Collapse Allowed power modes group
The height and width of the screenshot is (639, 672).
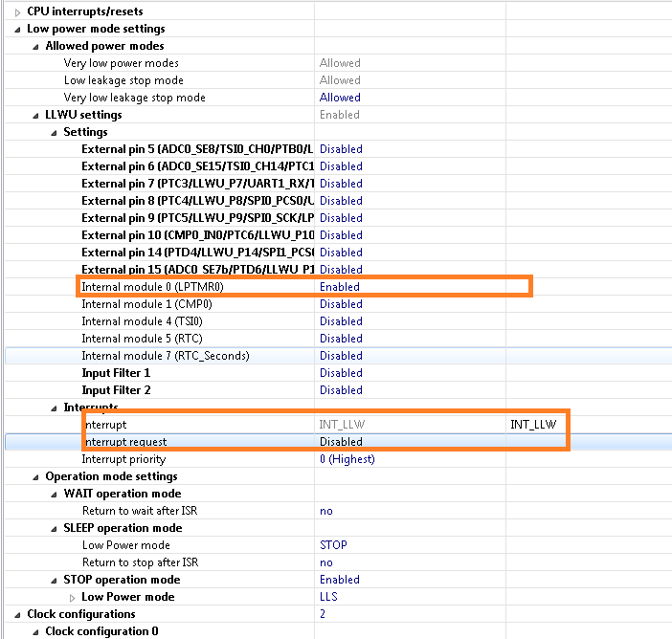pos(36,47)
